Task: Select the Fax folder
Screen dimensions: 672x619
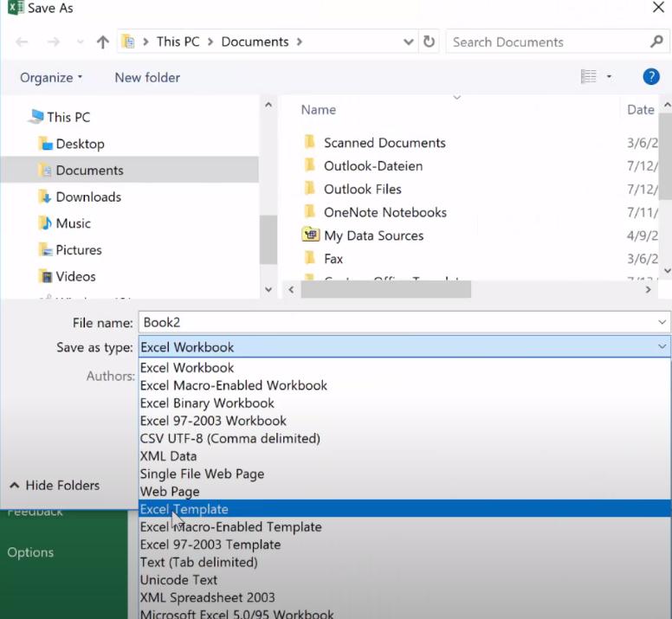Action: [x=333, y=259]
